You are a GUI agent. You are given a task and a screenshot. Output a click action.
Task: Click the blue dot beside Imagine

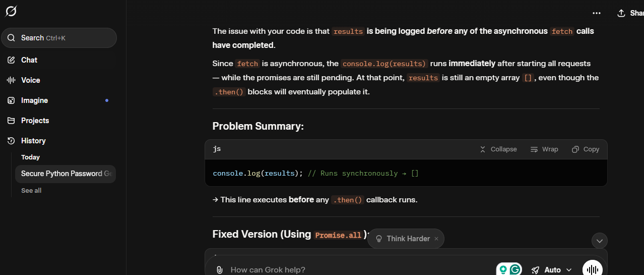[x=107, y=100]
